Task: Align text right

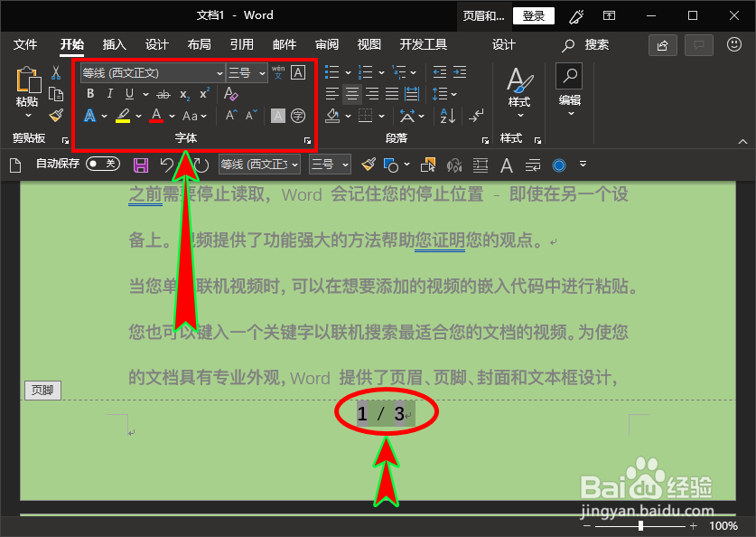Action: point(372,94)
